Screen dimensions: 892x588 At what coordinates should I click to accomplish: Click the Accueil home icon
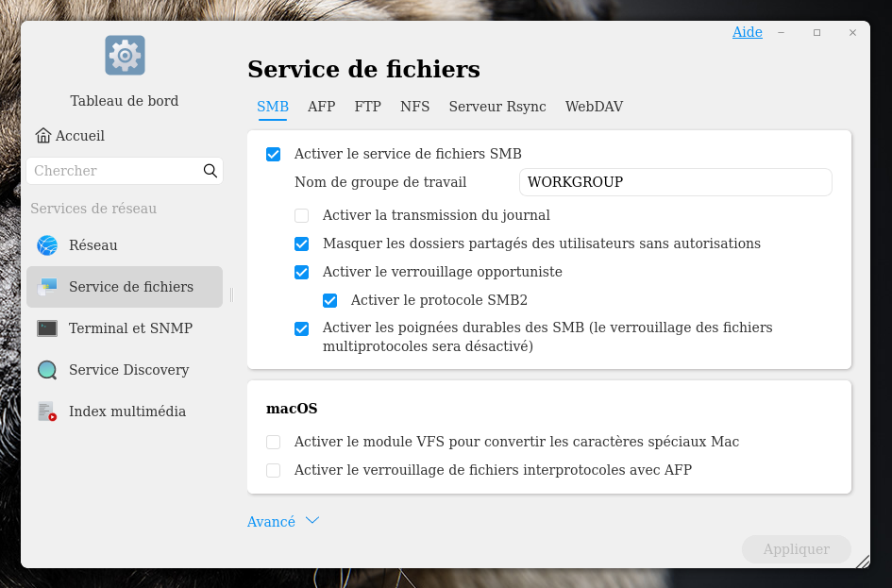point(43,136)
